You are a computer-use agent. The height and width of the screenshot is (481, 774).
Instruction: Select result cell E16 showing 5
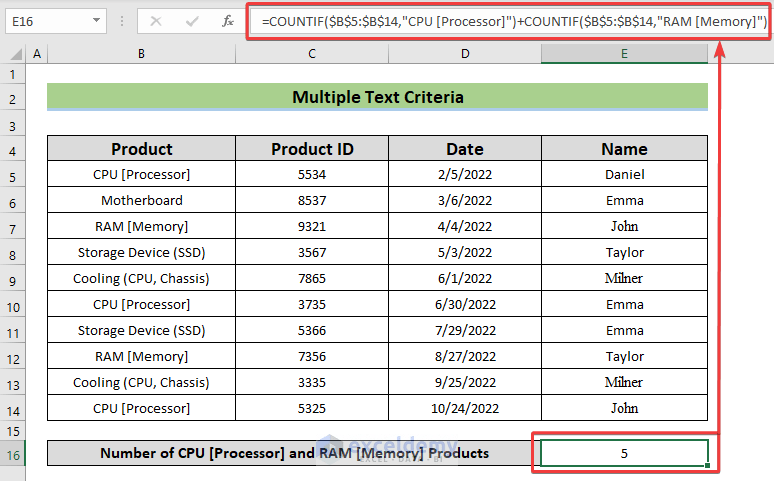pyautogui.click(x=624, y=453)
